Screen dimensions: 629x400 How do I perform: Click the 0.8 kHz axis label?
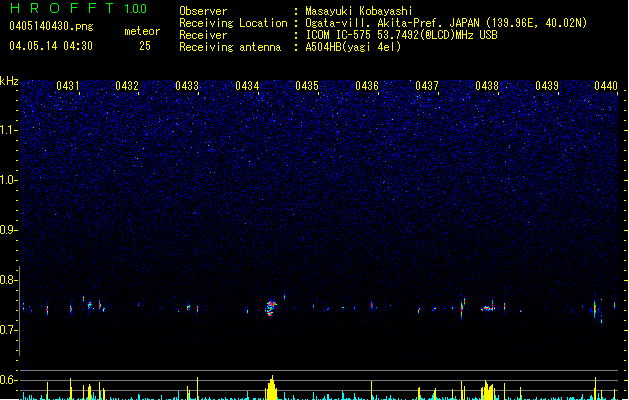[9, 280]
